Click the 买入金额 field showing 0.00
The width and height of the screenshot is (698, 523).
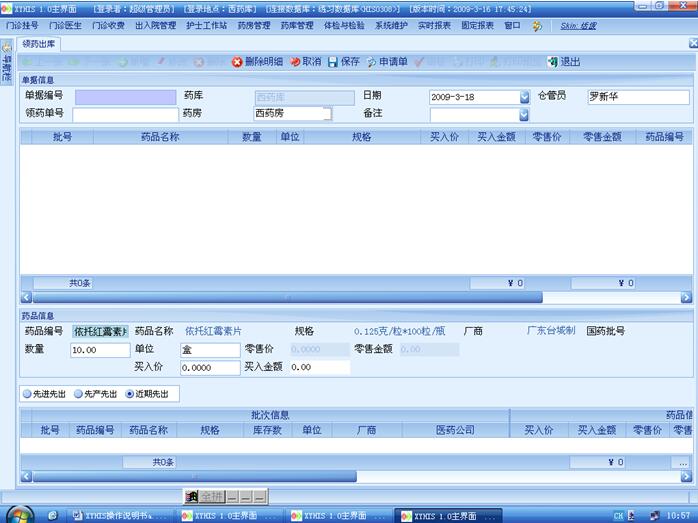[320, 367]
